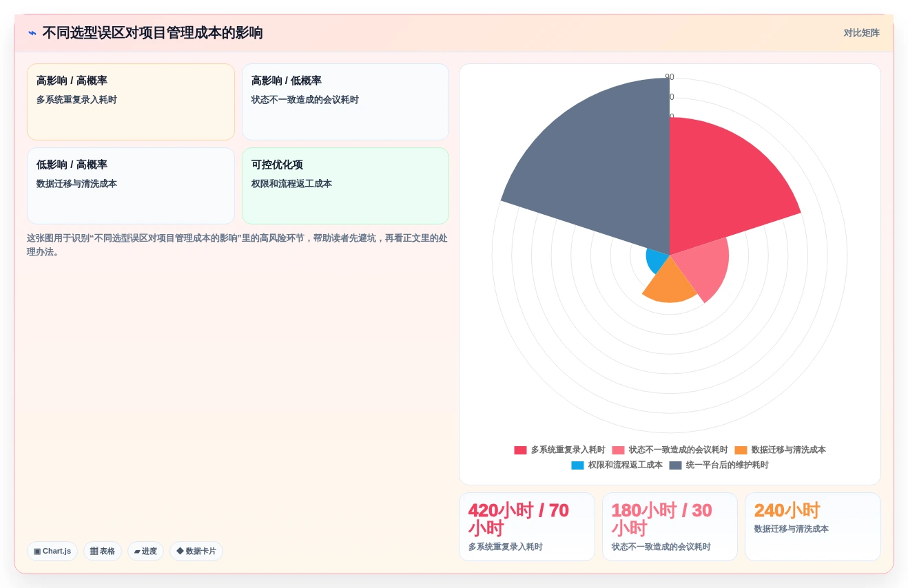Viewport: 908px width, 588px height.
Task: Click the small blue polar chart segment
Action: [656, 260]
